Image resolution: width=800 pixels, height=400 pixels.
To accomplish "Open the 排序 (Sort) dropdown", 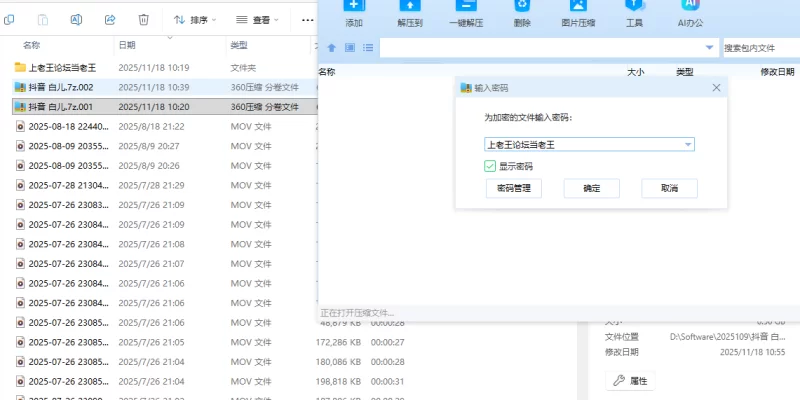I will [x=195, y=19].
